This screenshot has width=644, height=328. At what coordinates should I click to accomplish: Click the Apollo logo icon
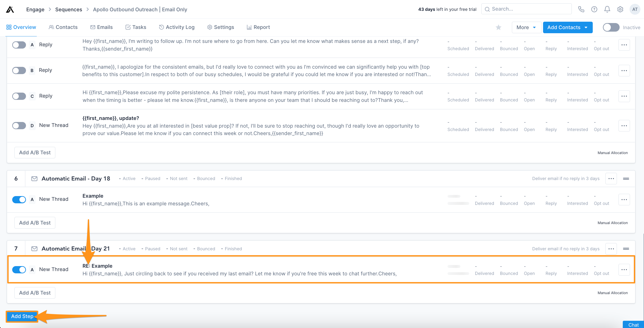coord(10,9)
